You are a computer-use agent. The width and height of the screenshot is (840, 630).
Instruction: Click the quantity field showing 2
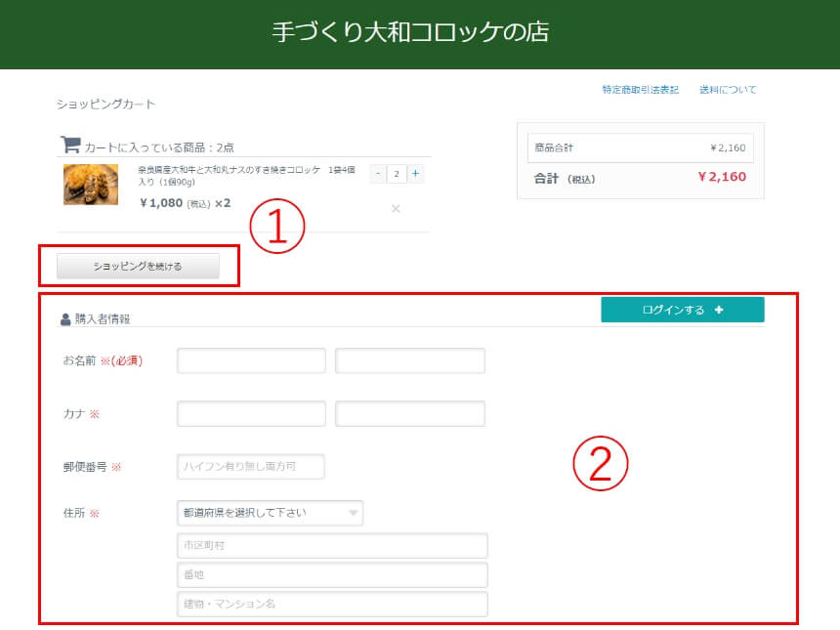(397, 174)
